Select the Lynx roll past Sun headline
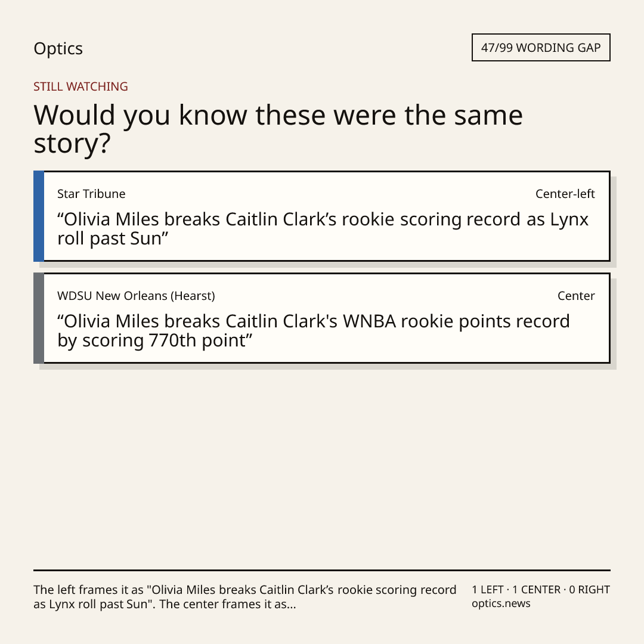Image resolution: width=644 pixels, height=644 pixels. click(323, 229)
